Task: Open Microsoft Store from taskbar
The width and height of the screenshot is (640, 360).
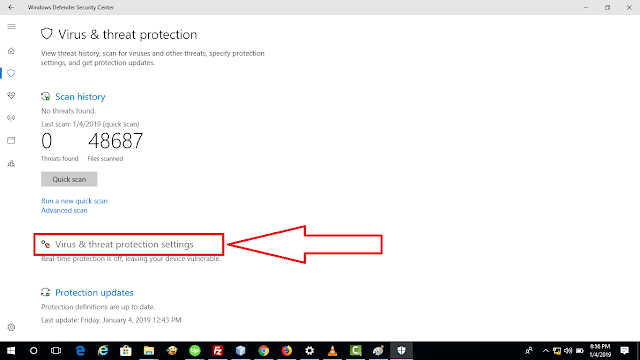Action: (126, 351)
